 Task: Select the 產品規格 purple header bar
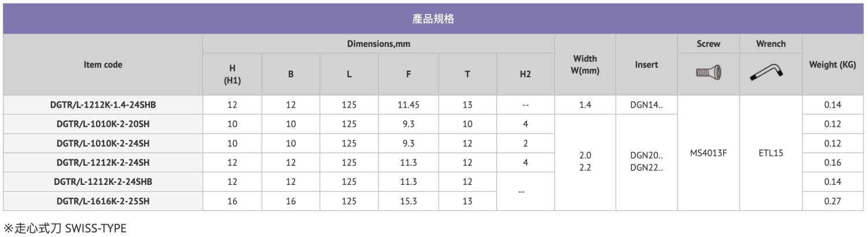point(433,19)
